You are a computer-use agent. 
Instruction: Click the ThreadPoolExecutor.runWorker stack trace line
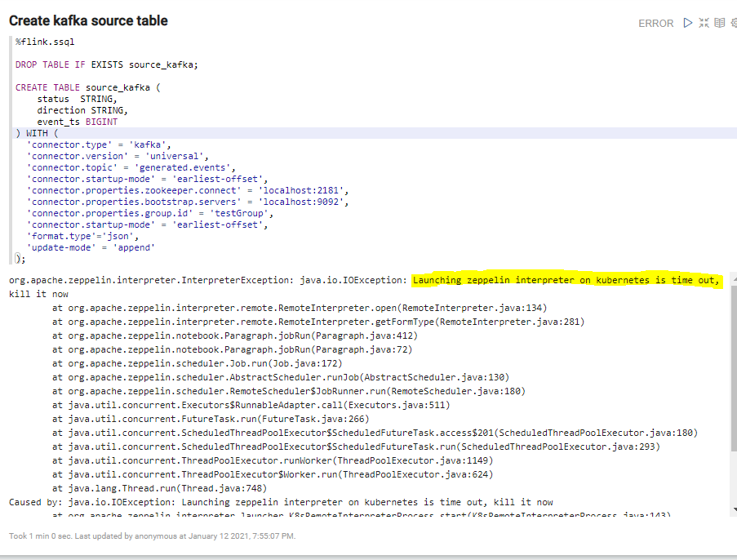coord(273,460)
